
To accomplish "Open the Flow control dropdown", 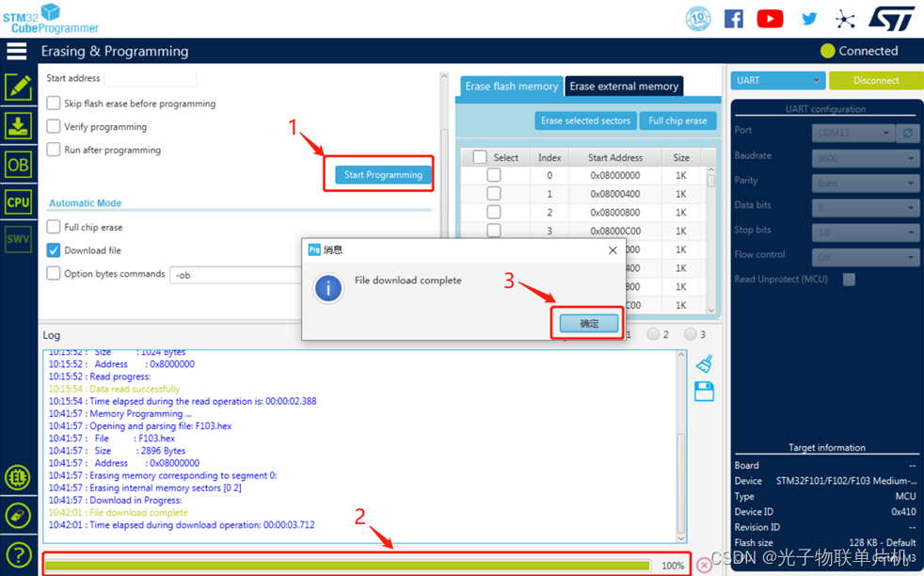I will click(x=865, y=257).
